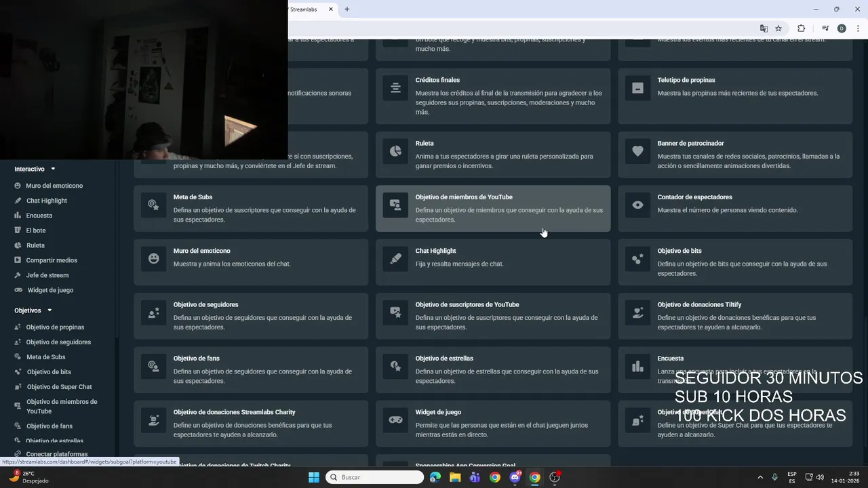
Task: Select Chat Highlight in the sidebar
Action: (x=41, y=201)
